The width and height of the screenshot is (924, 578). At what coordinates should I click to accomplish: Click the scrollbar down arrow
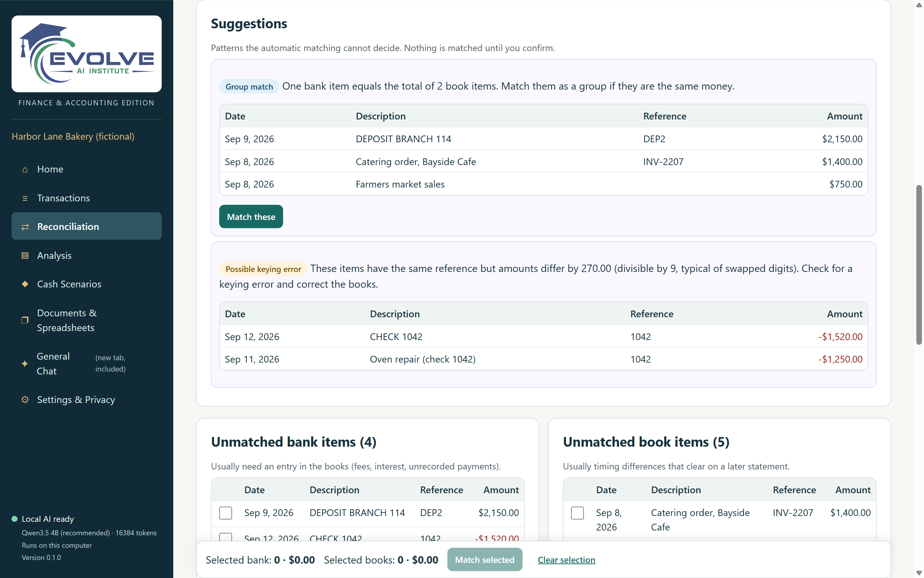click(919, 573)
